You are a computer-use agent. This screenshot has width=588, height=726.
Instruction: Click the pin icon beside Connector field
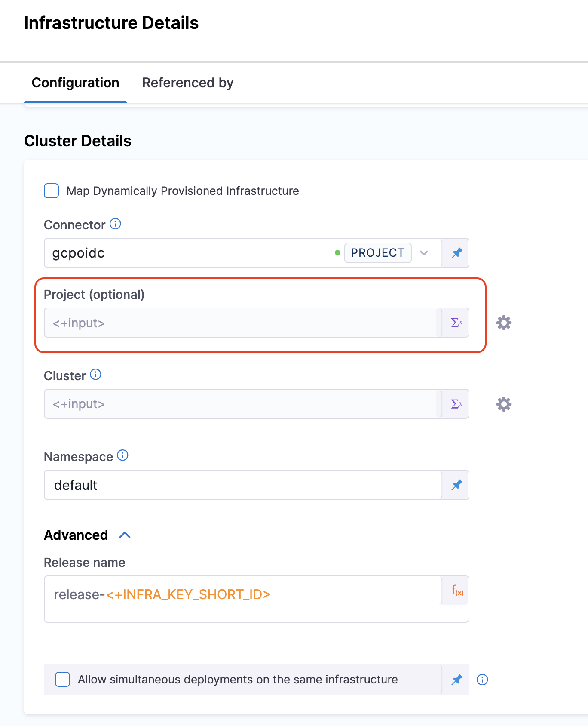[x=456, y=253]
